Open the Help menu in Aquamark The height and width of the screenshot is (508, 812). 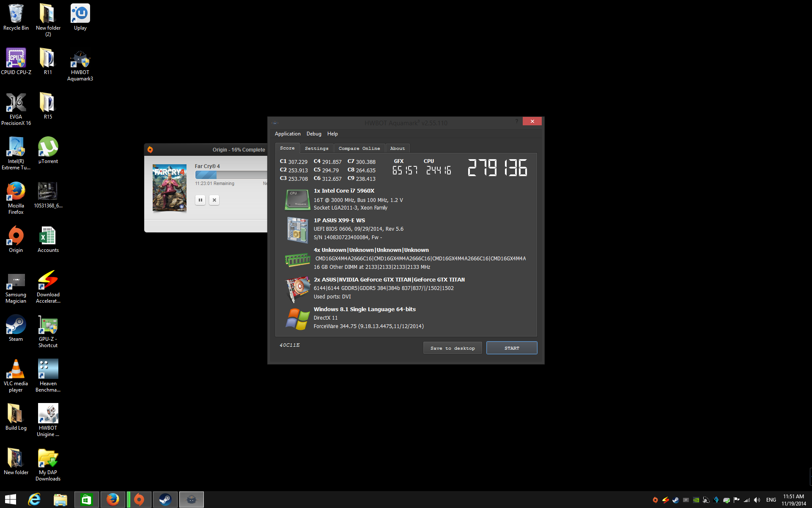332,134
